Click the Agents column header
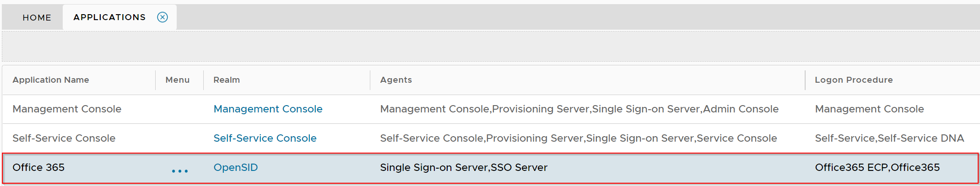The image size is (980, 186). tap(396, 80)
